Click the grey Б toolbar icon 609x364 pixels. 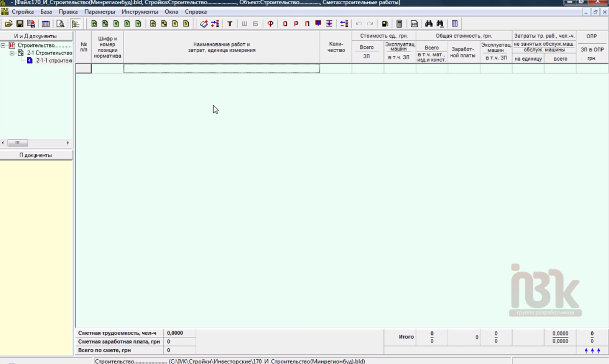[255, 24]
